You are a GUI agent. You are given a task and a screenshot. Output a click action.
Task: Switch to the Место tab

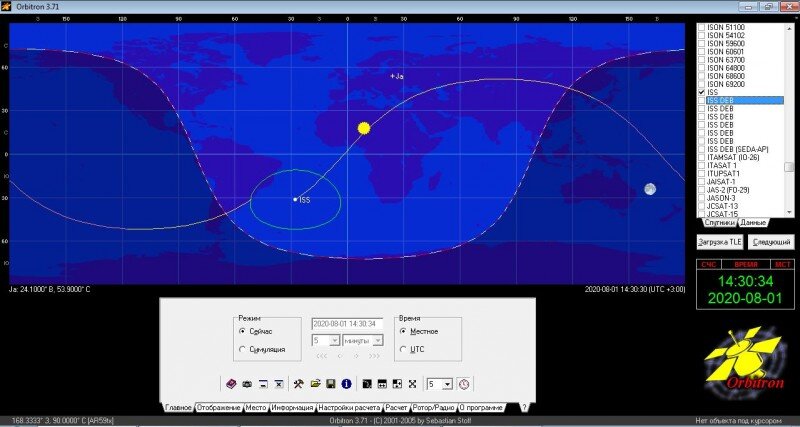pyautogui.click(x=256, y=408)
